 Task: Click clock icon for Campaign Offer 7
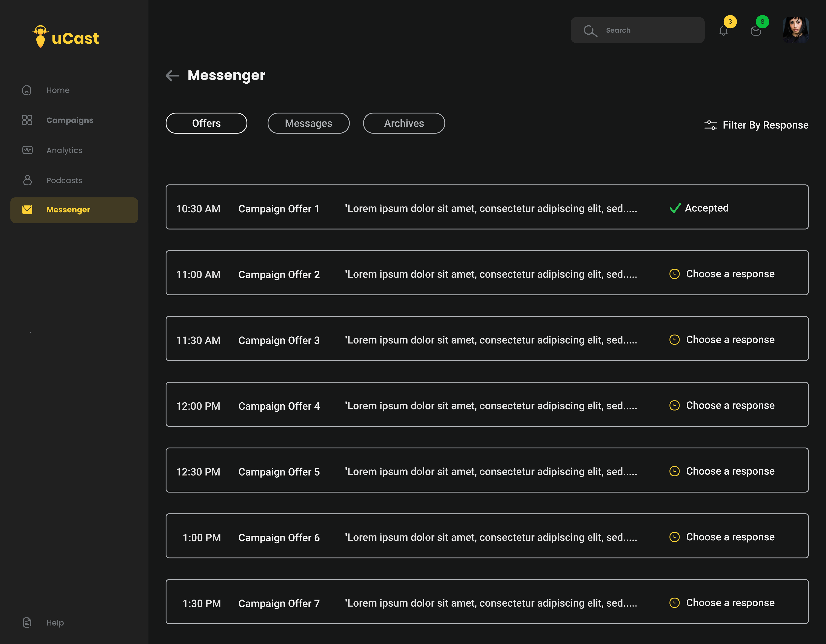674,603
